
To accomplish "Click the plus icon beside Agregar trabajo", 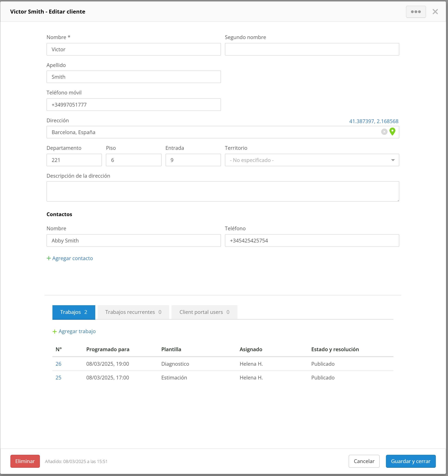I will [x=55, y=331].
